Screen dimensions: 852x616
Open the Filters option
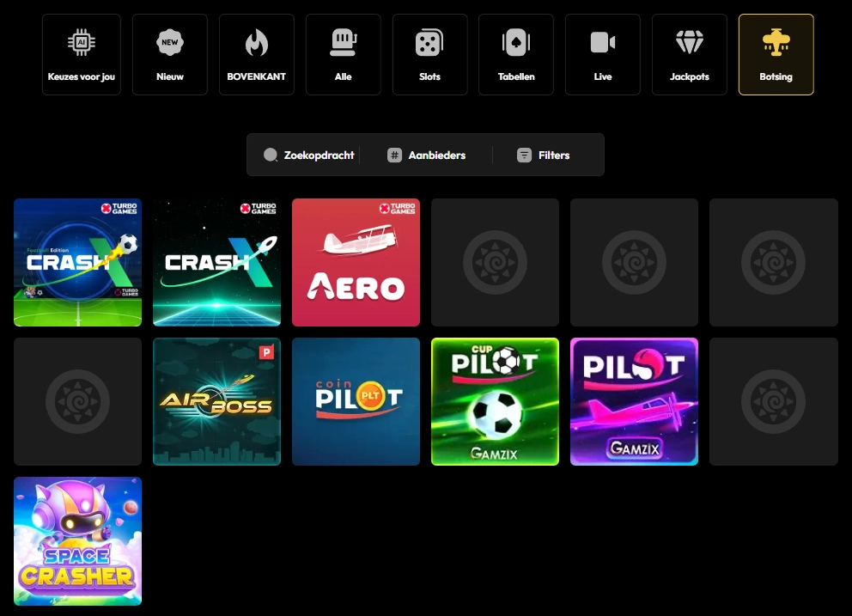[543, 155]
